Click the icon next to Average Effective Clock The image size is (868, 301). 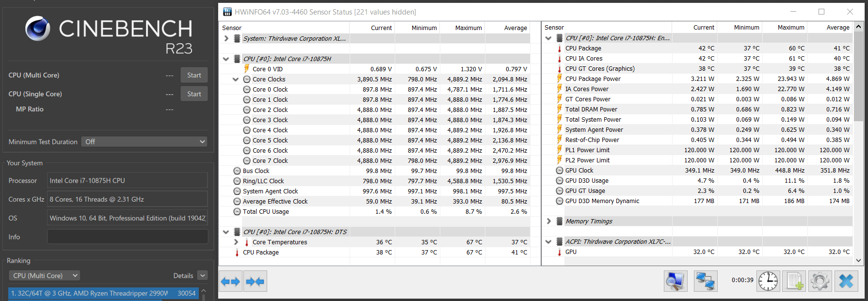click(237, 202)
